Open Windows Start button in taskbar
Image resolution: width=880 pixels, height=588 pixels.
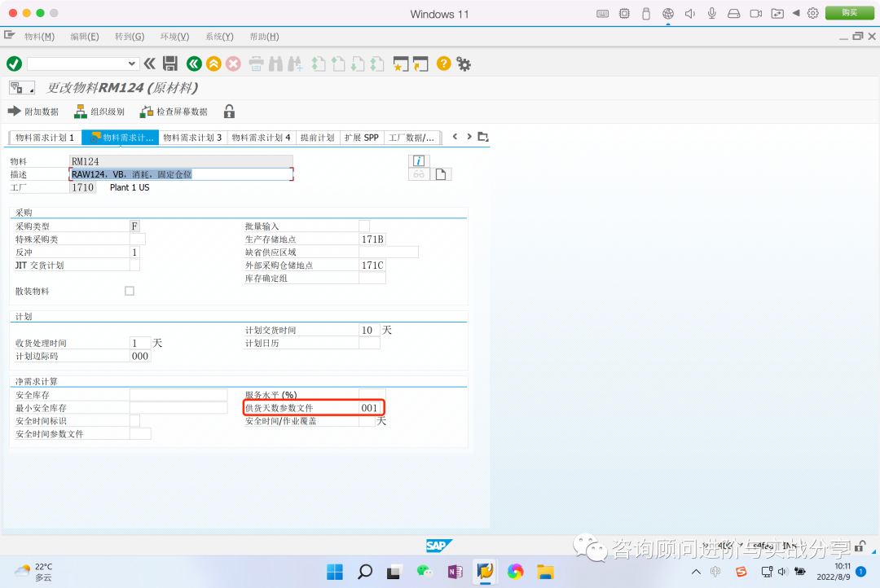335,572
